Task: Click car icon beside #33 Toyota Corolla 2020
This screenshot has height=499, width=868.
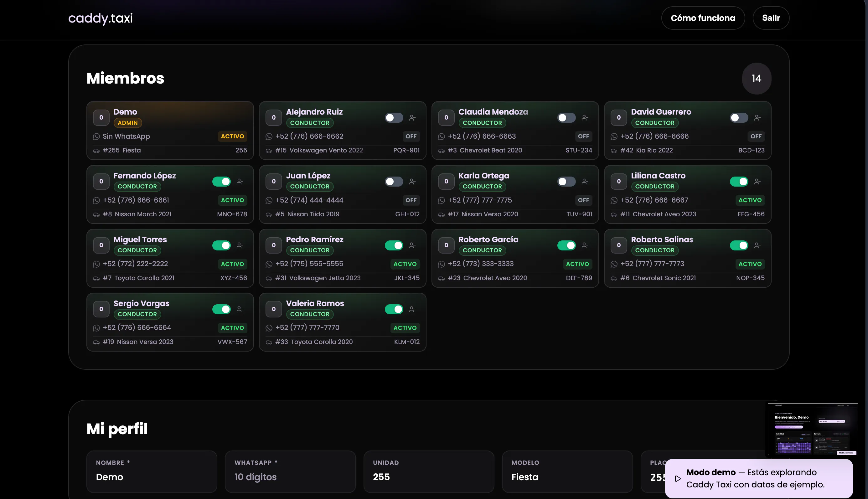Action: 269,342
